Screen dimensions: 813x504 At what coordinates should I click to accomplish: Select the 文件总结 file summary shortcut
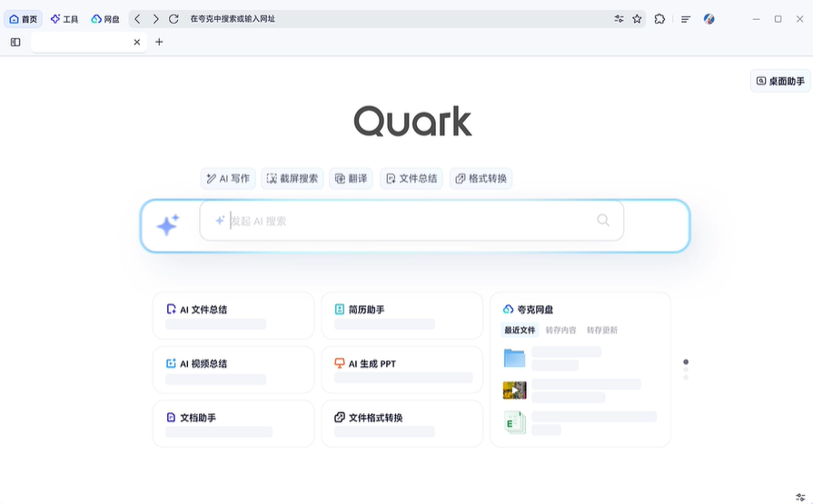411,178
